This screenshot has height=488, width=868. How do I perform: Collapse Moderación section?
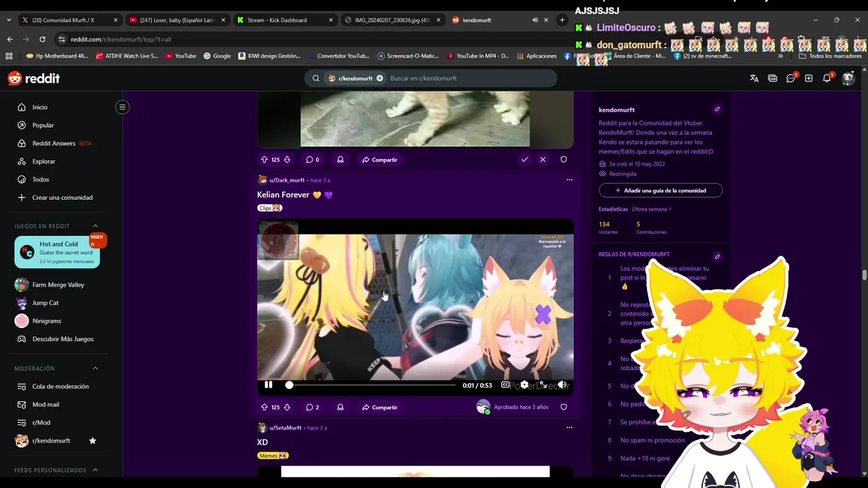(95, 368)
